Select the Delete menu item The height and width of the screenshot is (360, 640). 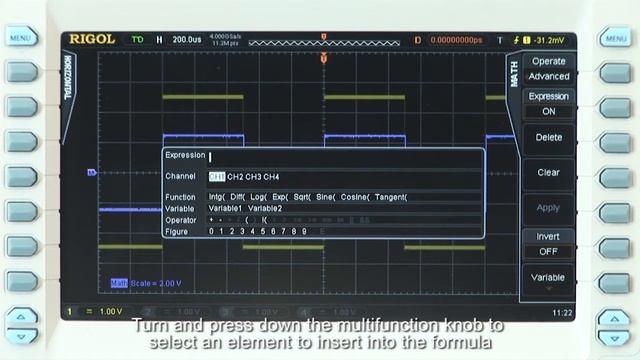tap(549, 138)
